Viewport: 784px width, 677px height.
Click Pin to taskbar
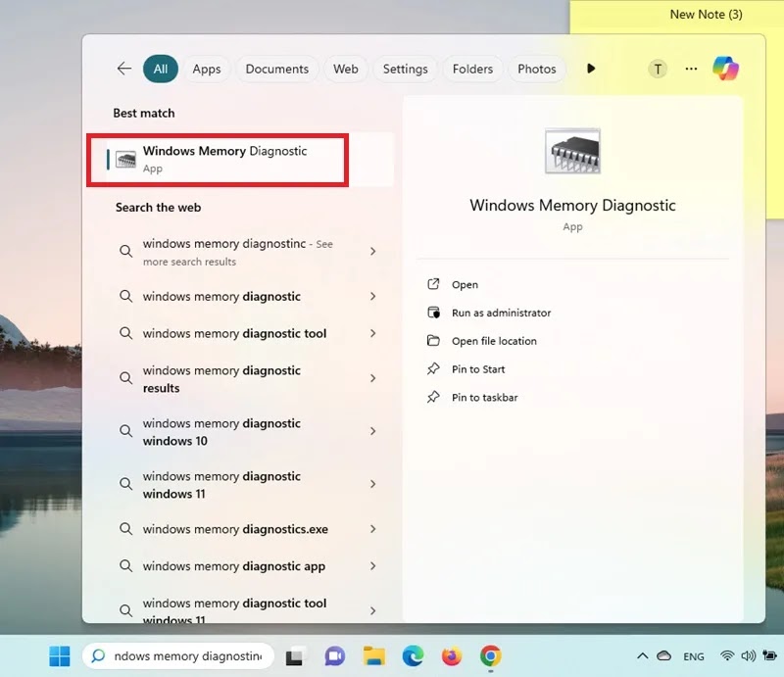tap(484, 398)
